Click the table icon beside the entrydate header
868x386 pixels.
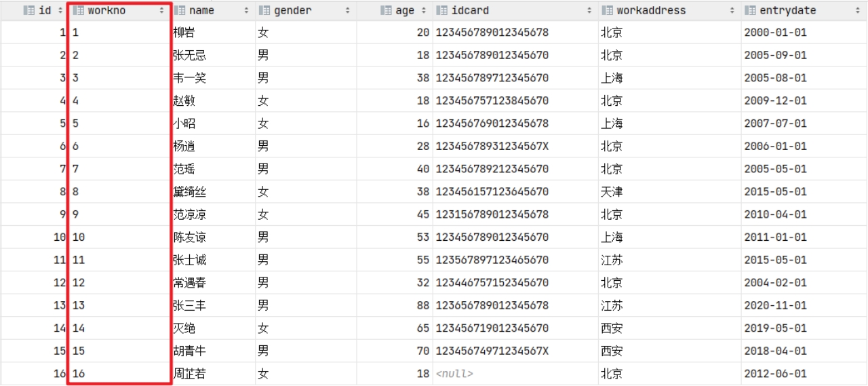coord(750,10)
